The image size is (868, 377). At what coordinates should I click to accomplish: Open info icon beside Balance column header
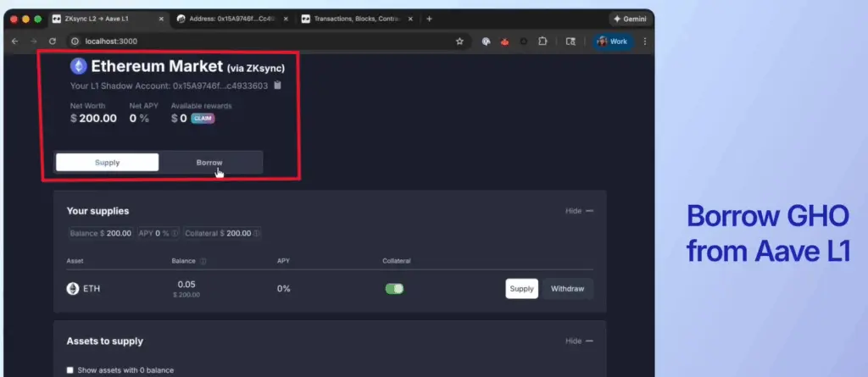tap(203, 261)
